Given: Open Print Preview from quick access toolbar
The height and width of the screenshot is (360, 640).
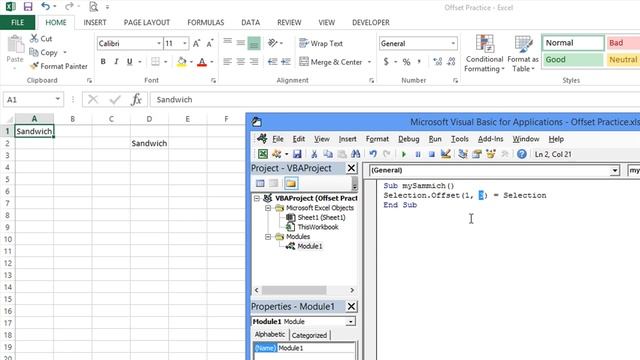Looking at the screenshot, I should point(93,7).
